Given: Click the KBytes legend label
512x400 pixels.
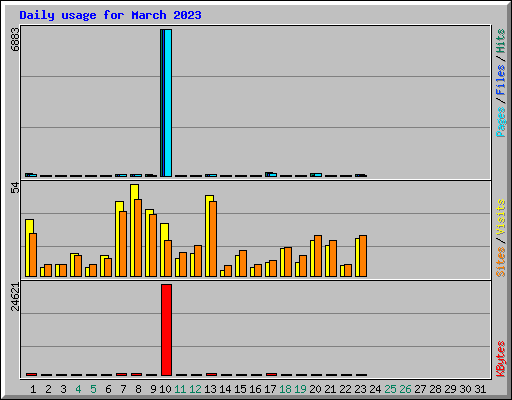Looking at the screenshot, I should coord(500,359).
